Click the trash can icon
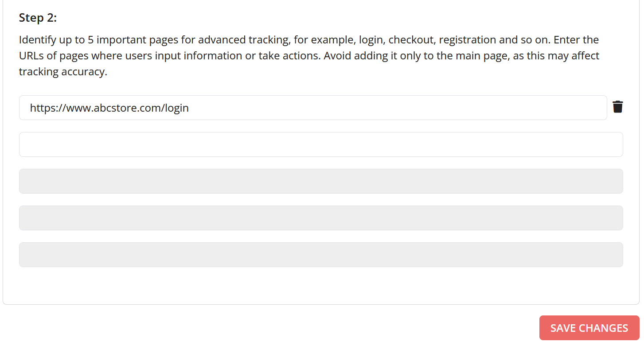Screen dimensions: 644x342 tap(617, 107)
